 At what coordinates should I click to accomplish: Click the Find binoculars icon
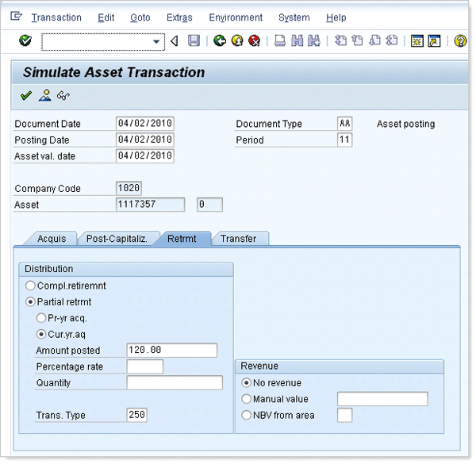tap(297, 41)
